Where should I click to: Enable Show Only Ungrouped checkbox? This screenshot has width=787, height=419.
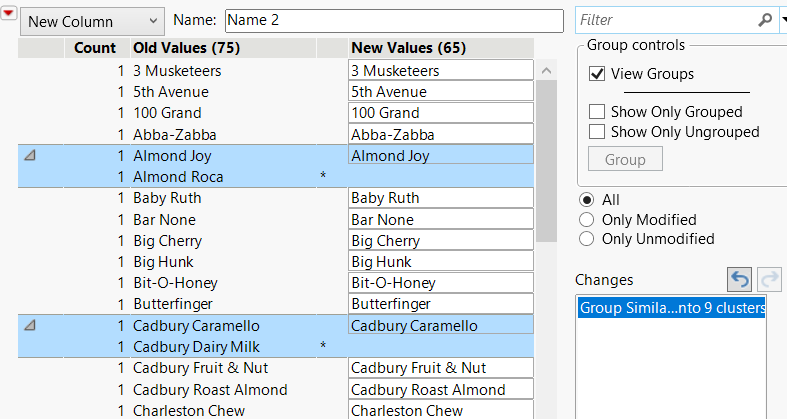click(x=598, y=132)
